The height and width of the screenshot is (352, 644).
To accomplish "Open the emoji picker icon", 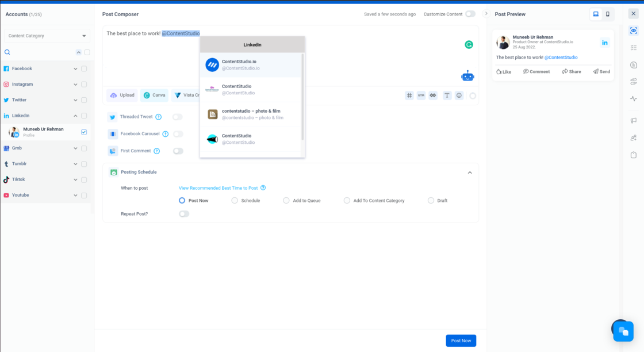I will (459, 95).
